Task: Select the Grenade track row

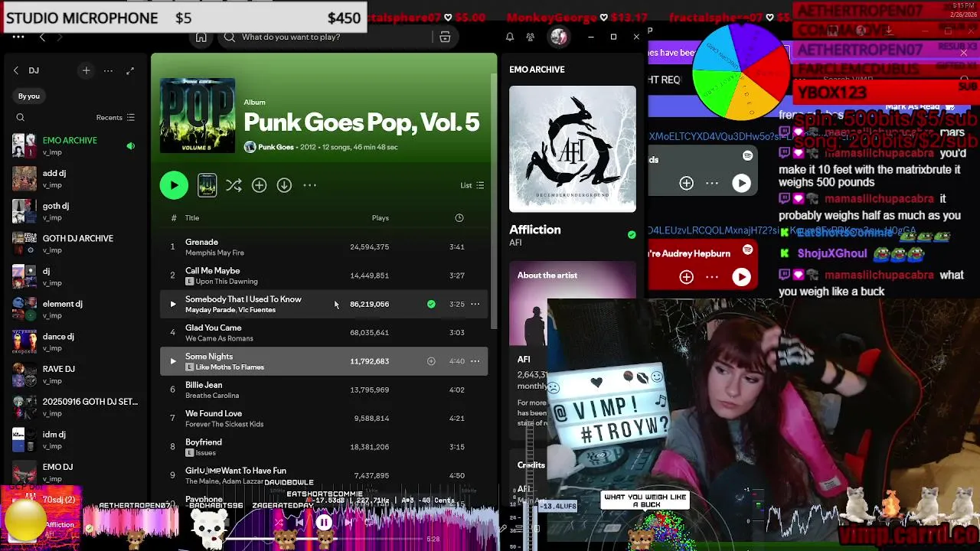Action: 324,247
